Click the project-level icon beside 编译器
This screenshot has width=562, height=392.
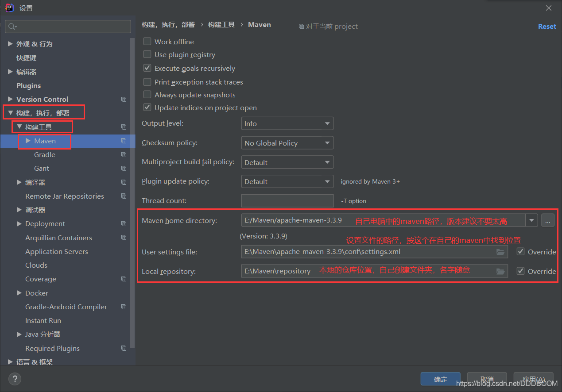pos(124,182)
